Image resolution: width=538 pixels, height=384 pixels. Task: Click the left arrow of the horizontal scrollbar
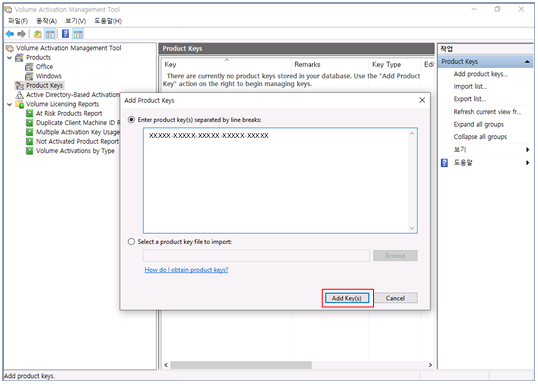click(x=166, y=365)
